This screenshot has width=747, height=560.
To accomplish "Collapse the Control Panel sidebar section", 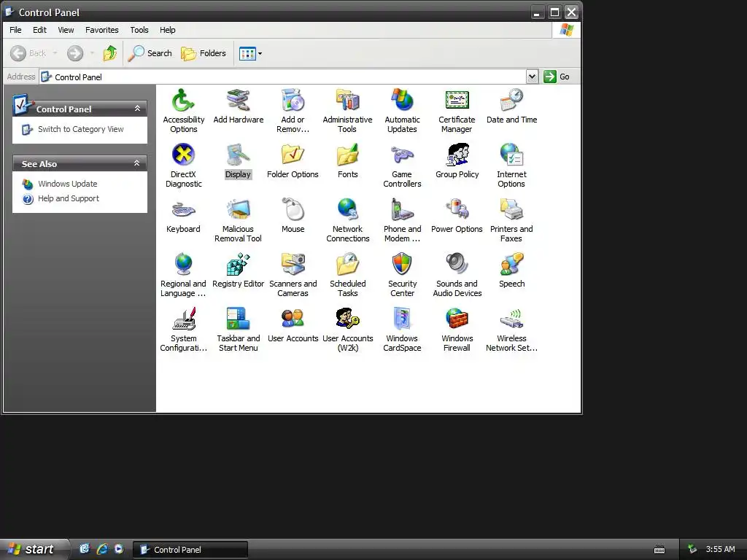I will [x=137, y=109].
